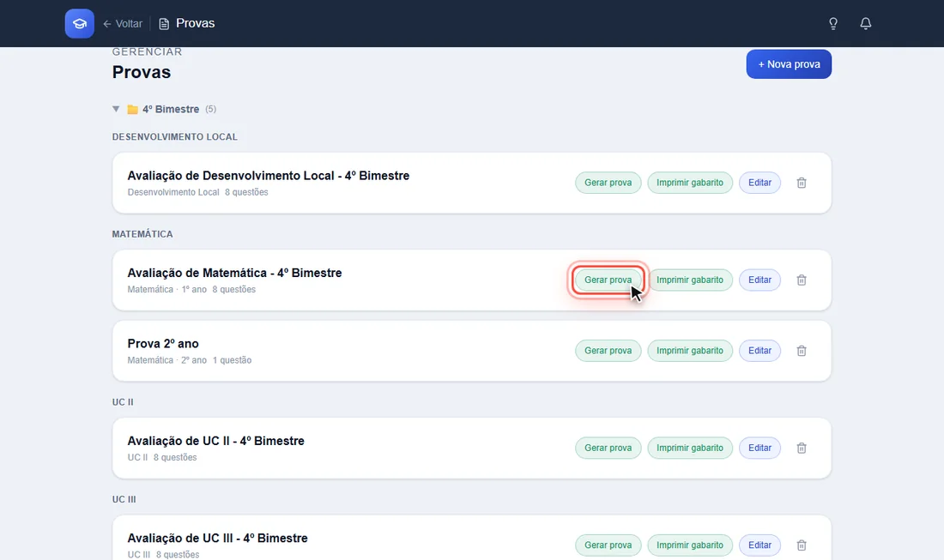The height and width of the screenshot is (560, 944).
Task: Collapse the 4º Bimestre folder triangle
Action: [116, 109]
